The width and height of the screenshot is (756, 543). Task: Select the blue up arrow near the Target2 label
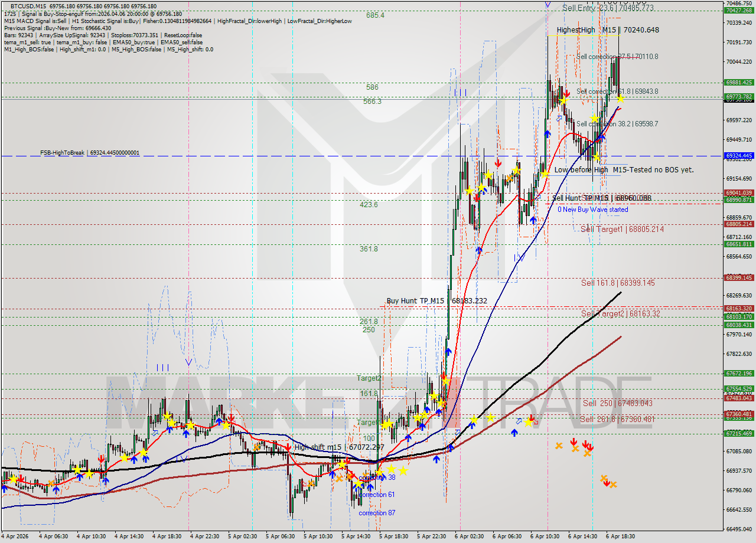427,408
